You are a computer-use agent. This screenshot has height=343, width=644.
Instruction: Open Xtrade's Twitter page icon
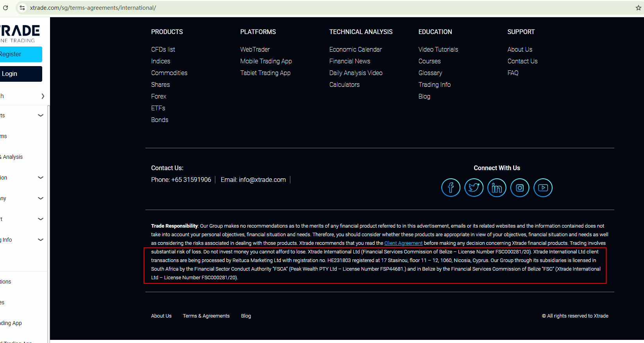click(474, 188)
